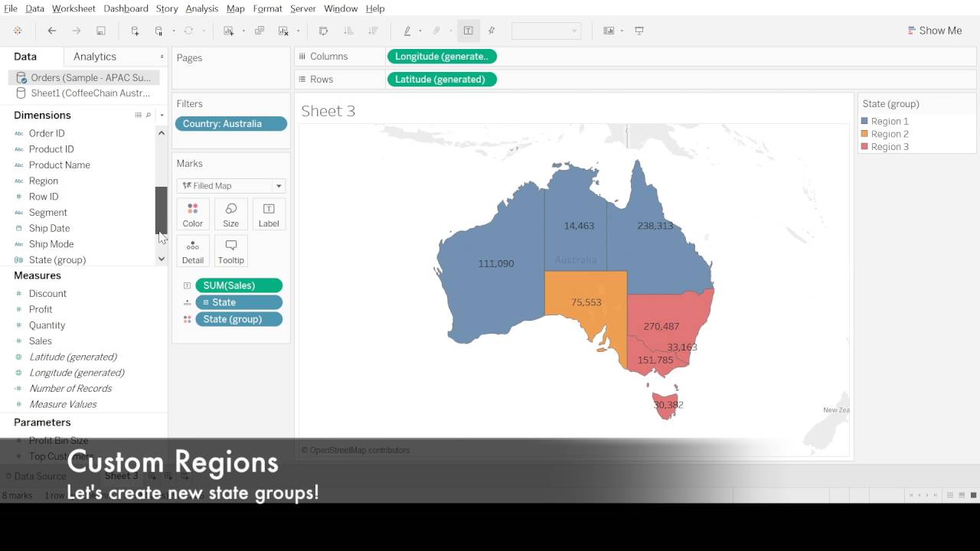Click the Dimensions list scroll down arrow
The width and height of the screenshot is (980, 551).
tap(161, 259)
